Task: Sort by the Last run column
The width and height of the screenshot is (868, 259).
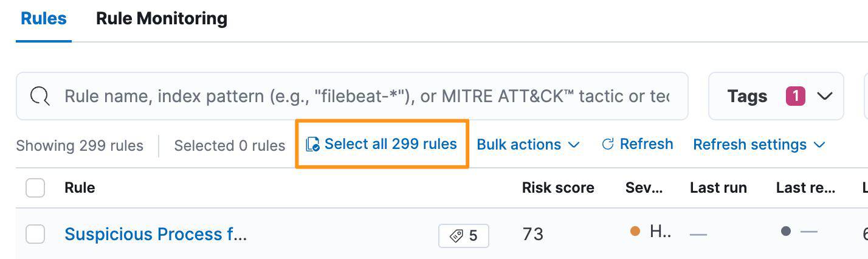Action: (x=718, y=188)
